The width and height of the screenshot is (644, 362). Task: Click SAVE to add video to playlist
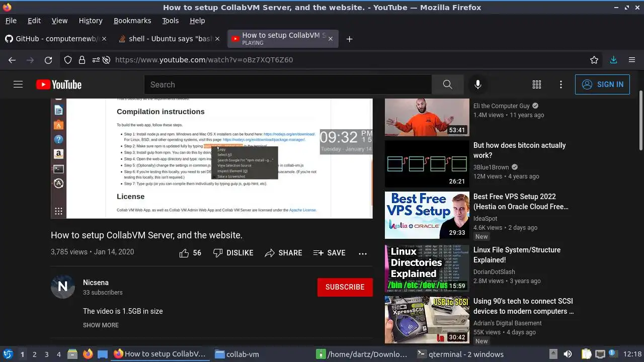click(329, 253)
